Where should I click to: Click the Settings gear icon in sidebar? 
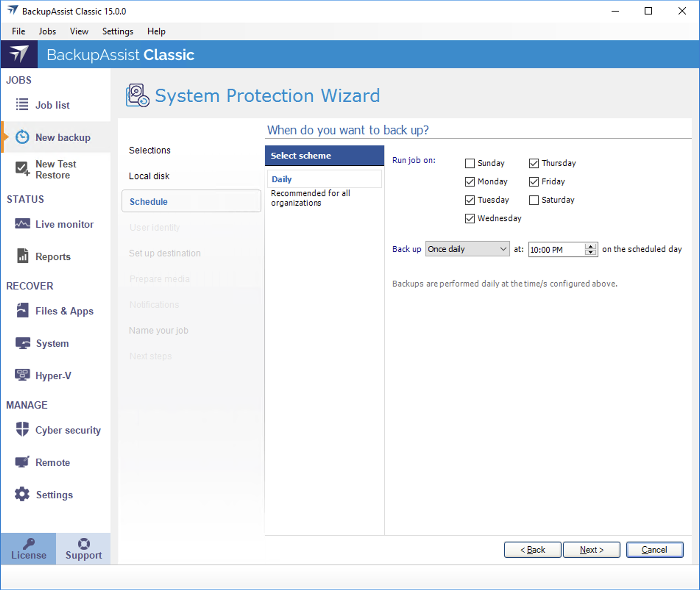click(x=22, y=494)
